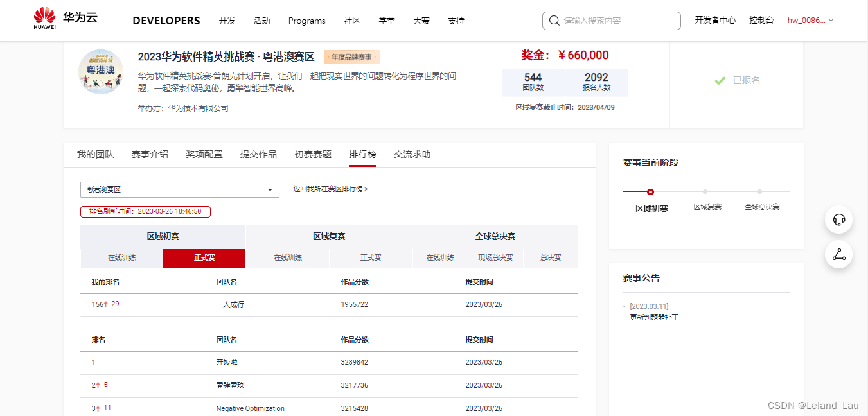The width and height of the screenshot is (868, 416).
Task: Open the Programs menu
Action: pyautogui.click(x=307, y=21)
